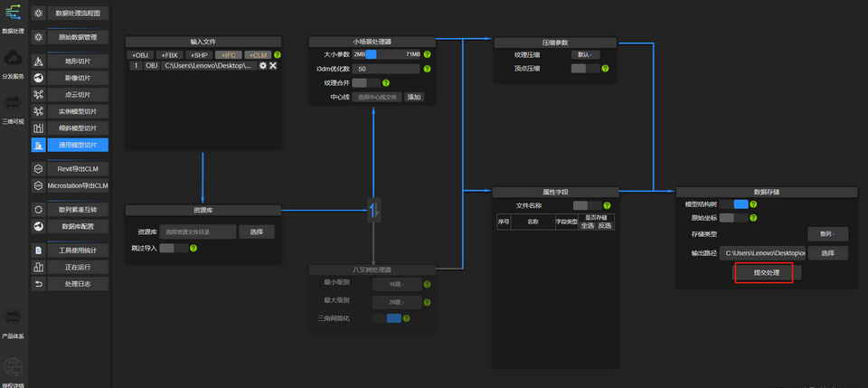Toggle the 三角网简化 switch
This screenshot has width=868, height=388.
387,318
